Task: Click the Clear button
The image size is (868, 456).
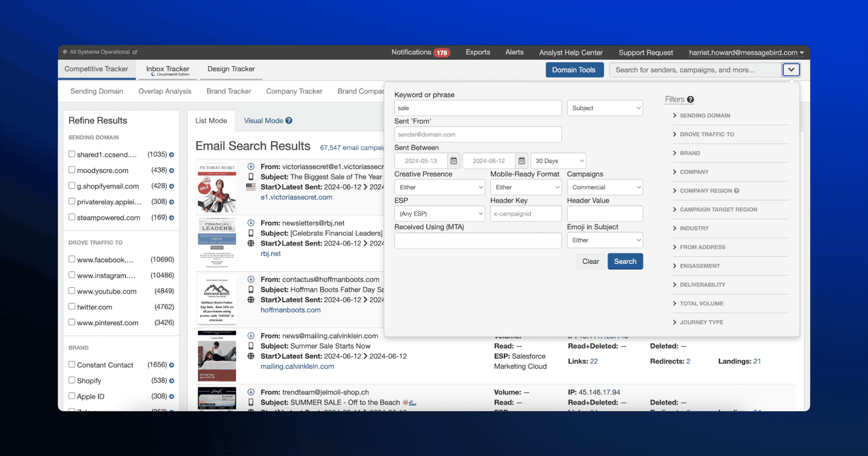Action: click(x=591, y=261)
